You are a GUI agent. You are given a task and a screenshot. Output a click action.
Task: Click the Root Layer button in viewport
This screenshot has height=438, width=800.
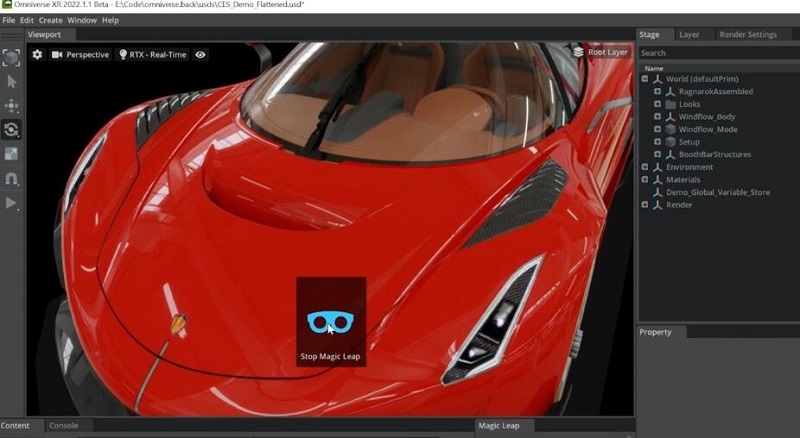(x=601, y=52)
